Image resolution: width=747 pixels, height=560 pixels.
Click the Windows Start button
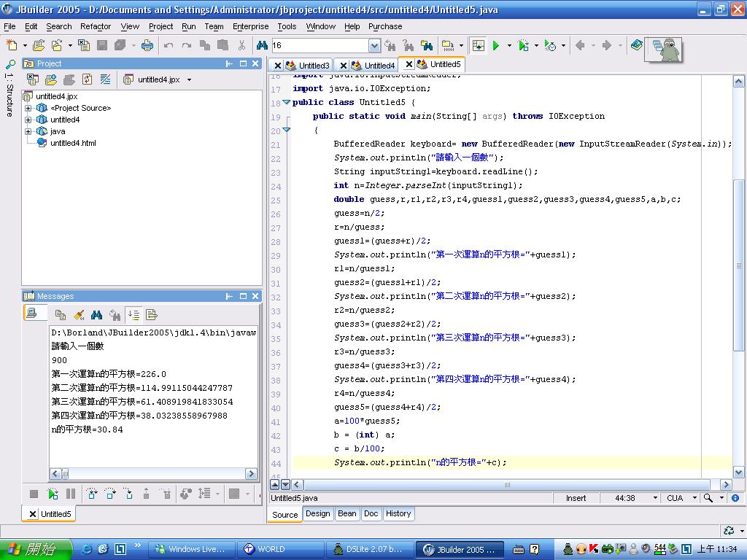[36, 549]
